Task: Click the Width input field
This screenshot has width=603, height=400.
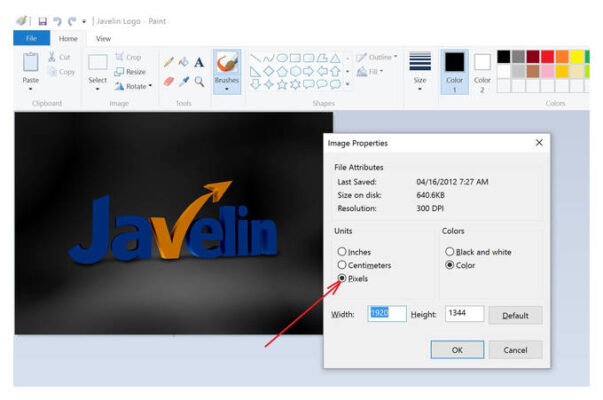Action: pyautogui.click(x=387, y=313)
